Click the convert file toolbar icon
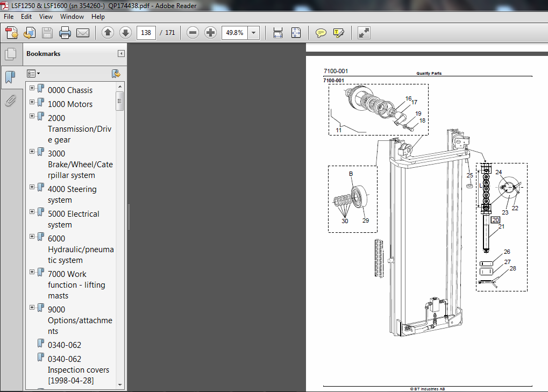The image size is (548, 392). (30, 33)
